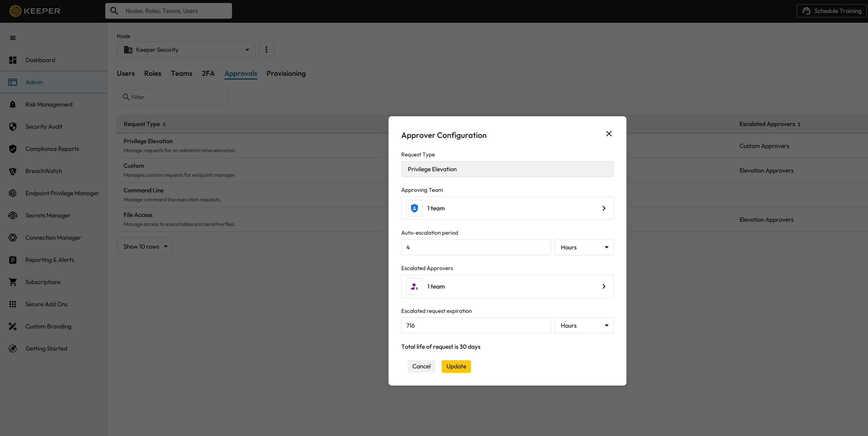This screenshot has height=436, width=868.
Task: Open Auto-escalation period Hours dropdown
Action: pos(584,247)
